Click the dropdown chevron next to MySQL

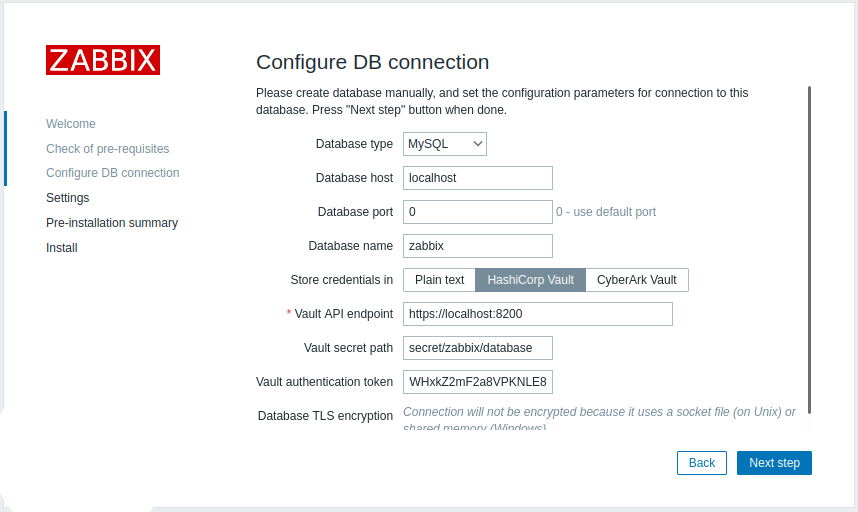(478, 144)
